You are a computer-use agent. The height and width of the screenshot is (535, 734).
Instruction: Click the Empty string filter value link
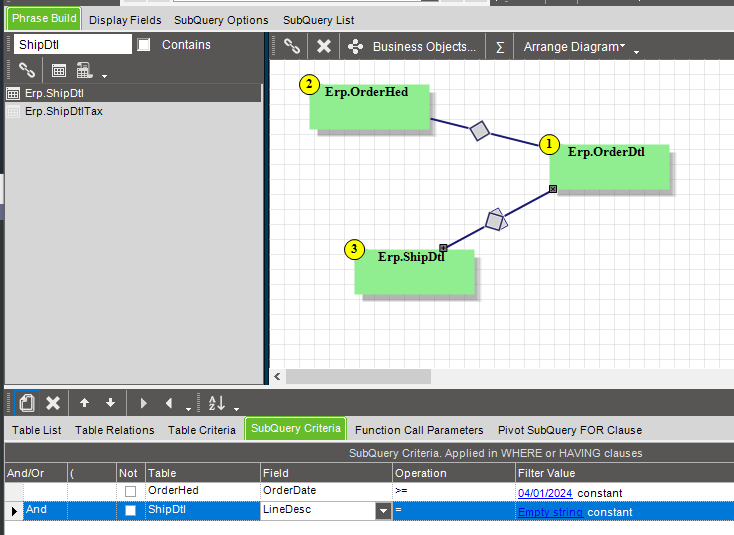(x=550, y=512)
